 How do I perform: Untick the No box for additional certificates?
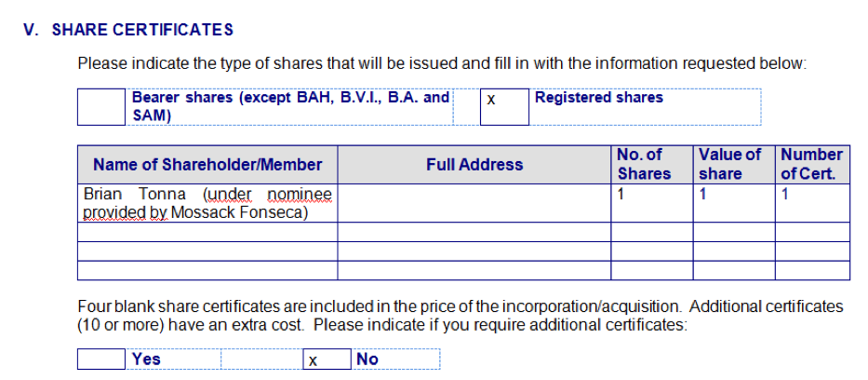pyautogui.click(x=326, y=360)
